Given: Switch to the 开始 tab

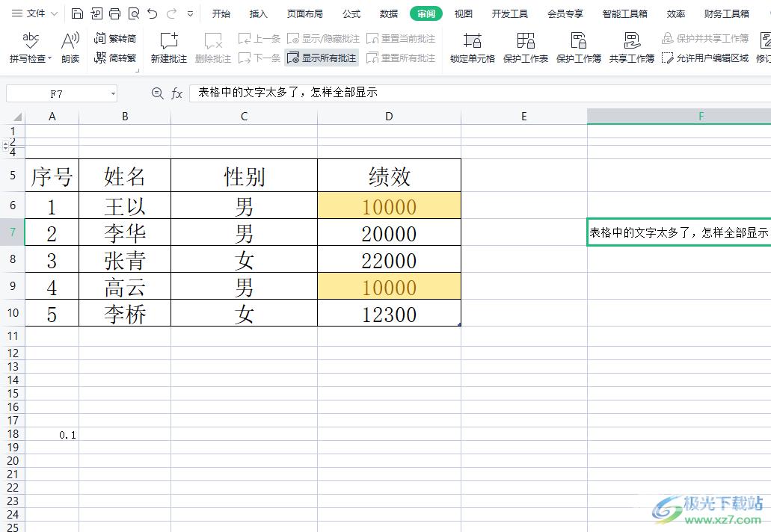Looking at the screenshot, I should click(x=221, y=13).
